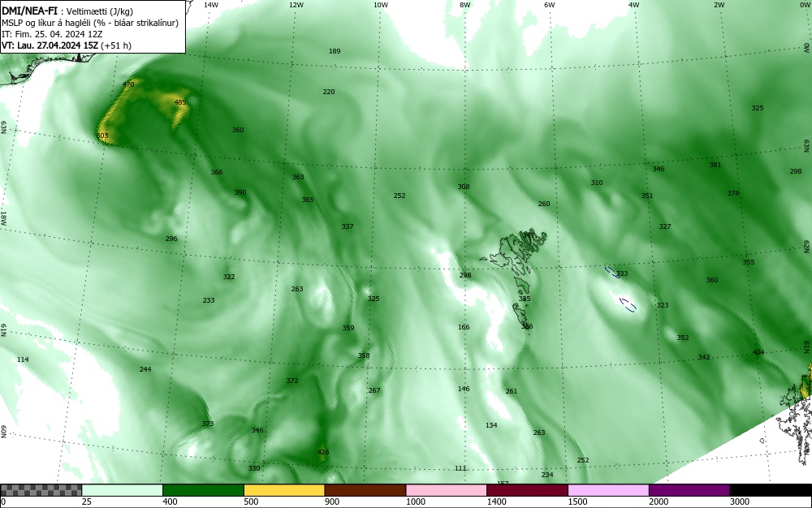The width and height of the screenshot is (812, 508).
Task: Click the 146 value on the map
Action: [x=464, y=389]
